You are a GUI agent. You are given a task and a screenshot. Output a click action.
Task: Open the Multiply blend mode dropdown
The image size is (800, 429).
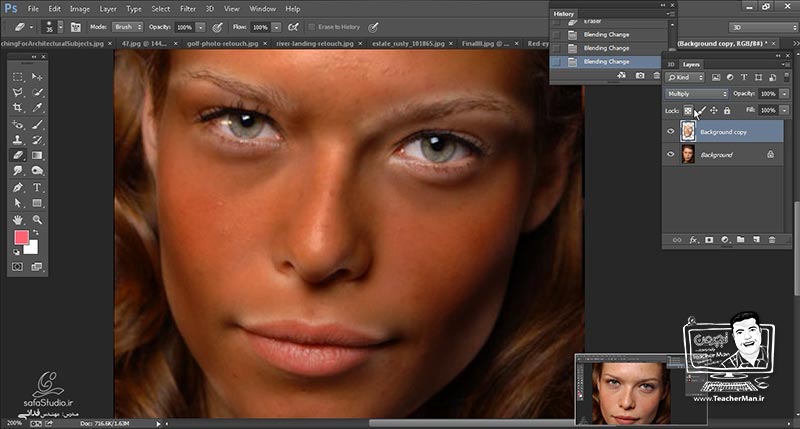(696, 94)
